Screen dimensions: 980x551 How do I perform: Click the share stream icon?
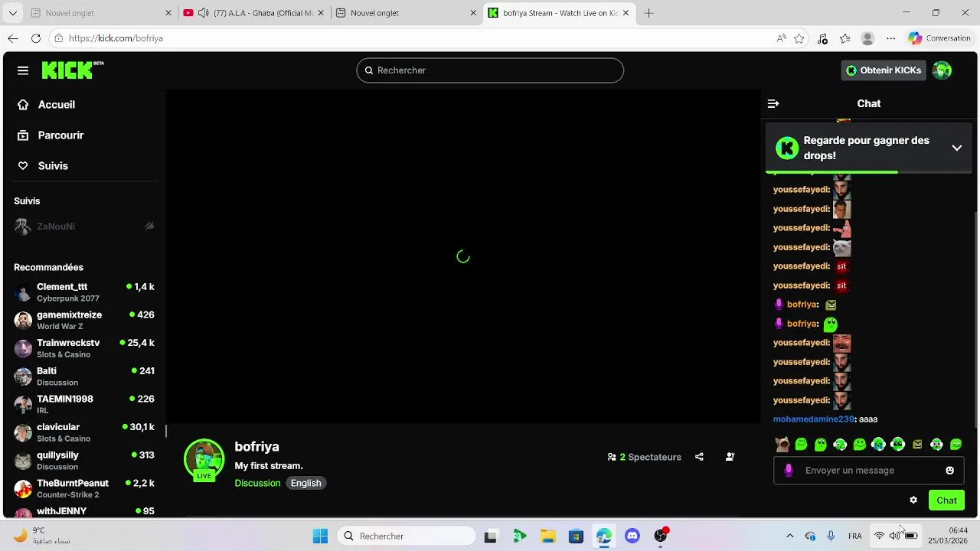(699, 457)
